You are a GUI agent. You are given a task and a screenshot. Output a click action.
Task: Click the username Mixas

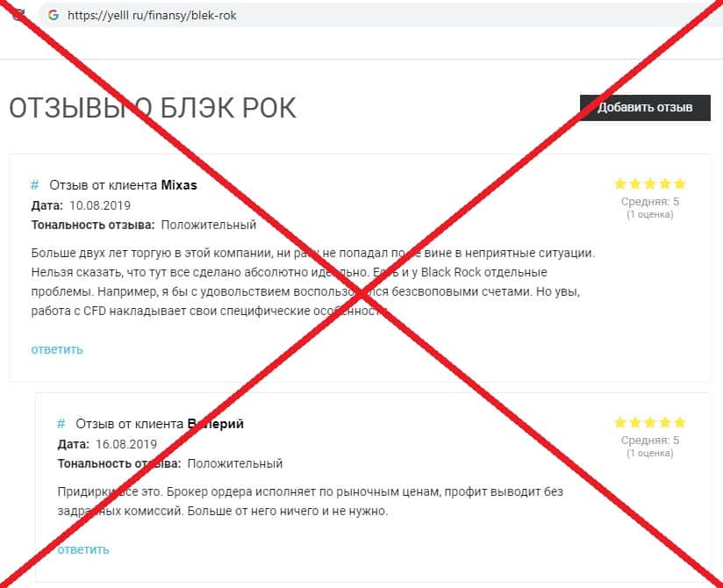click(x=179, y=185)
